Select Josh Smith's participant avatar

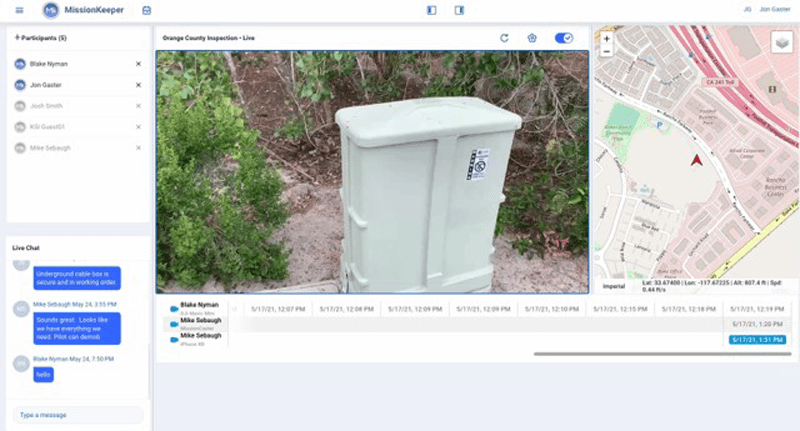tap(20, 106)
